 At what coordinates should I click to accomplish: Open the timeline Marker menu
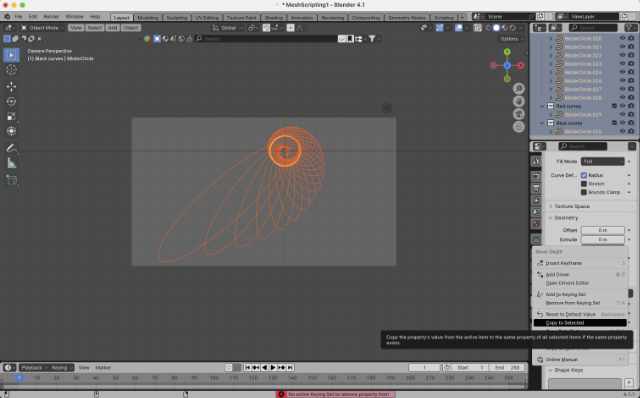pyautogui.click(x=103, y=367)
